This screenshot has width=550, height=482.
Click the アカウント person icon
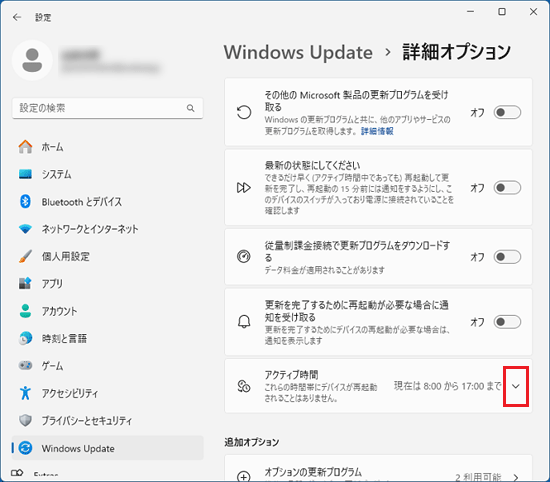pyautogui.click(x=25, y=311)
